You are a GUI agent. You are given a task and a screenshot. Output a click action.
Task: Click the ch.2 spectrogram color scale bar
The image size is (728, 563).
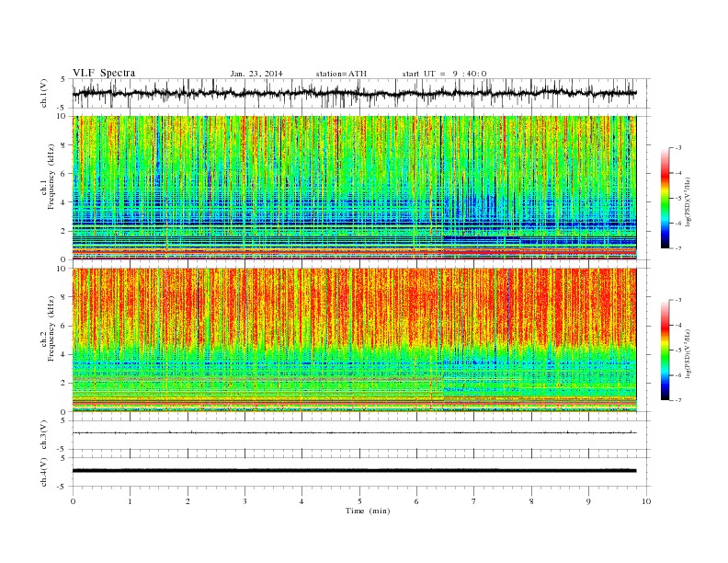tap(665, 350)
